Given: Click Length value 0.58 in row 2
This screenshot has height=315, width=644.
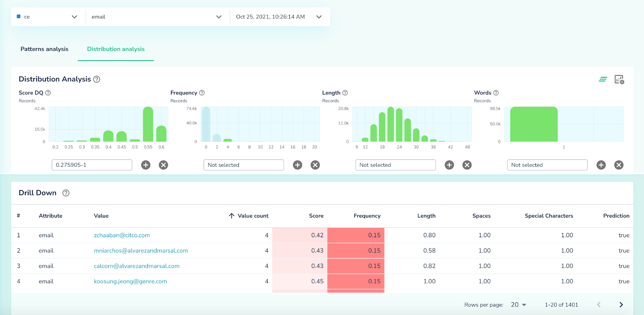Looking at the screenshot, I should click(x=429, y=251).
